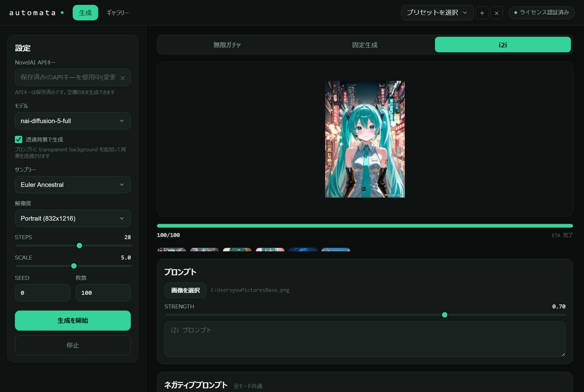
Task: Clear the API key field with the x icon
Action: pyautogui.click(x=123, y=78)
